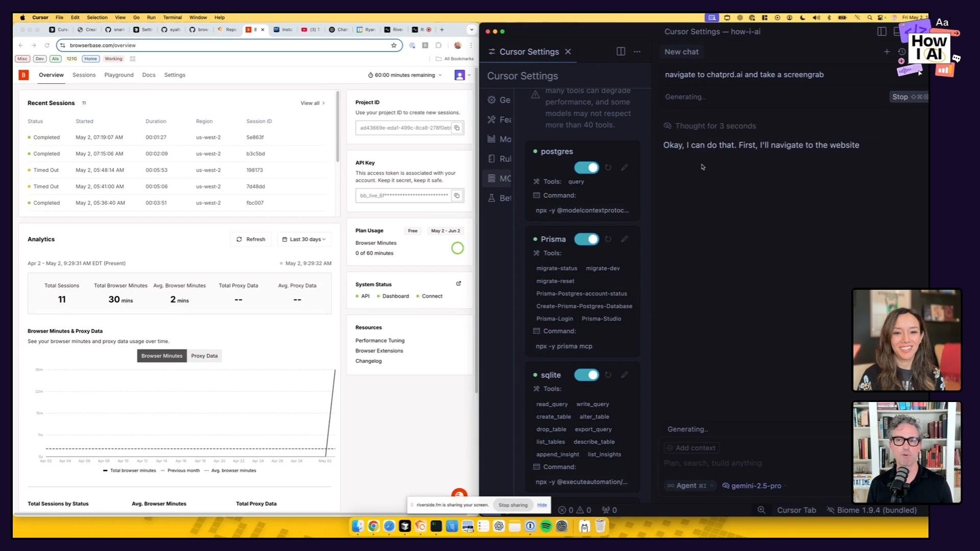Open the Timed Out session 198173
Viewport: 980px width, 551px height.
pos(176,170)
